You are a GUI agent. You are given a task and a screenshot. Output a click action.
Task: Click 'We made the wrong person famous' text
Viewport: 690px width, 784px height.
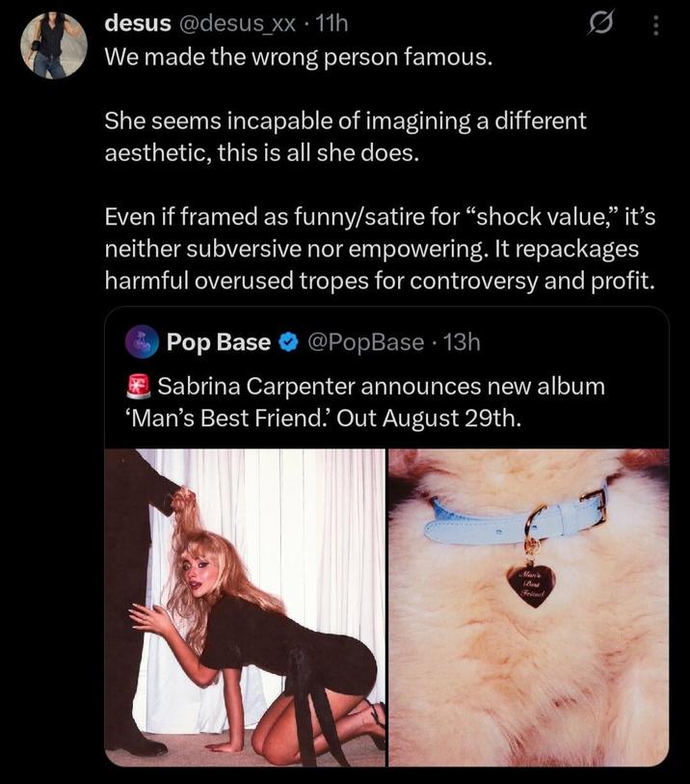coord(299,58)
